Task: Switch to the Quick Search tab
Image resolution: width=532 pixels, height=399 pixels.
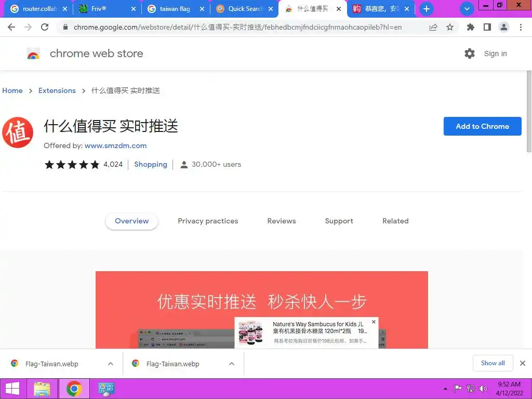Action: [244, 9]
